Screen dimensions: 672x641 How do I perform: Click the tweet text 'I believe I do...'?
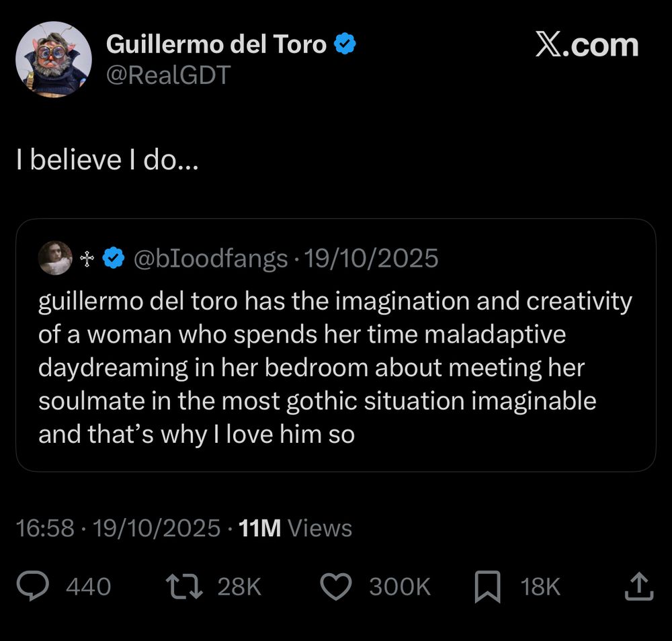106,159
